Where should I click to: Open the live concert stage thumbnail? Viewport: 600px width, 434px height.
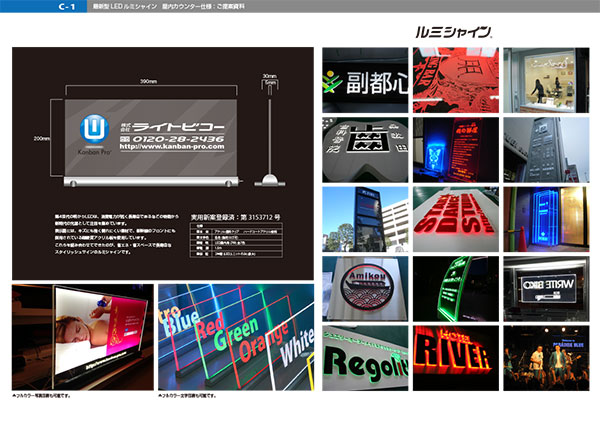546,358
